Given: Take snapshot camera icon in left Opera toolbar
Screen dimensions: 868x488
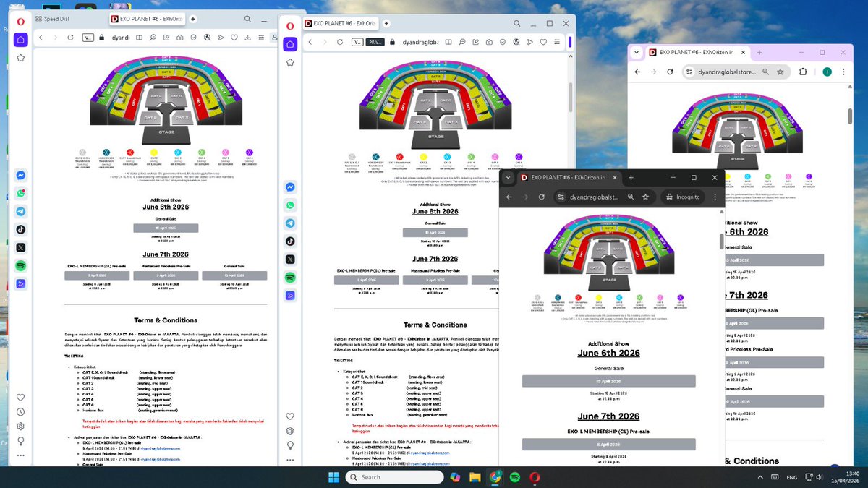Looking at the screenshot, I should point(179,38).
